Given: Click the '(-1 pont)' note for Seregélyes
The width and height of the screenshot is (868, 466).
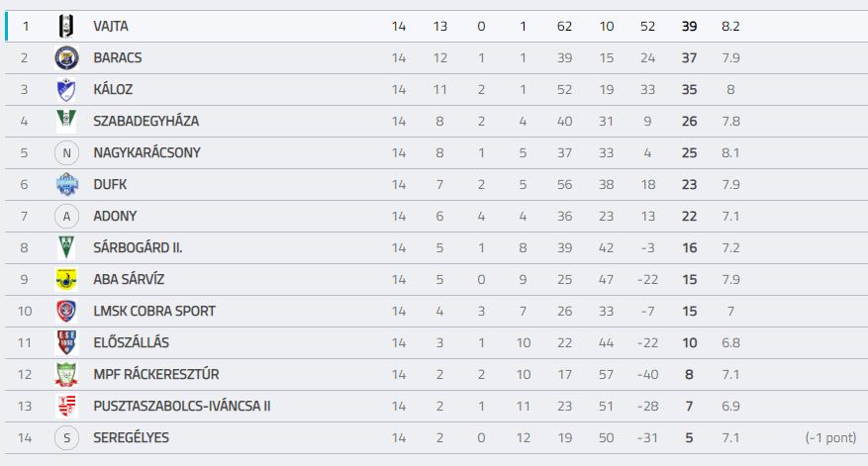Looking at the screenshot, I should pos(830,437).
